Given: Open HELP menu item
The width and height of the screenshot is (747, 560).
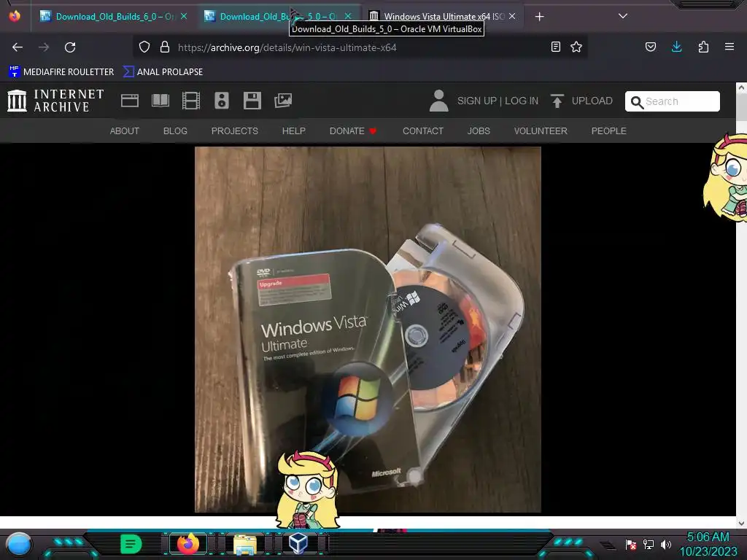Looking at the screenshot, I should (294, 131).
